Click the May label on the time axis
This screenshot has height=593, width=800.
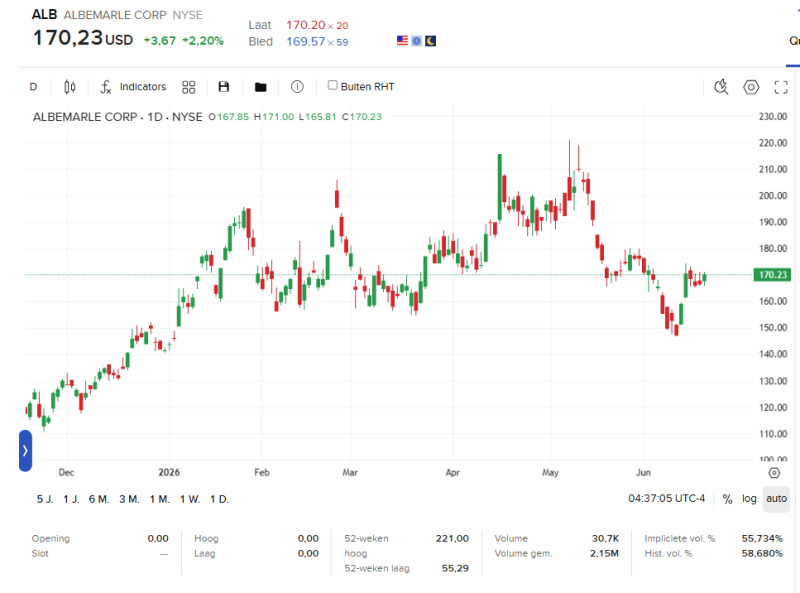click(550, 473)
